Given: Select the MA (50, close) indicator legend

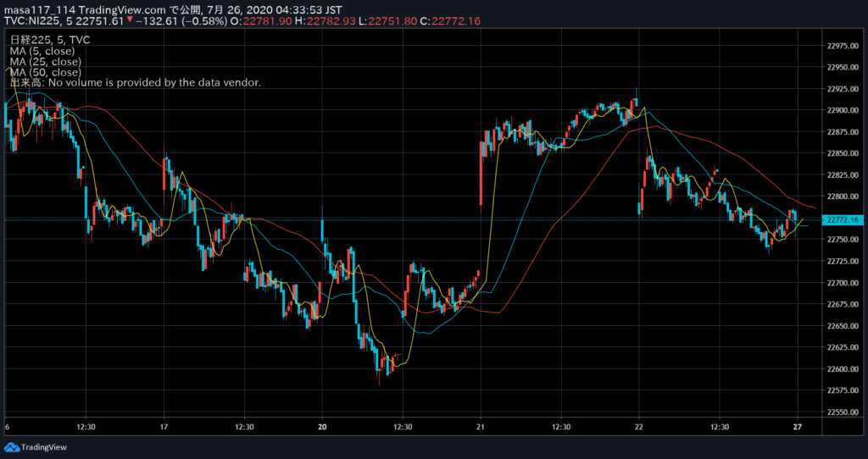Looking at the screenshot, I should 46,72.
